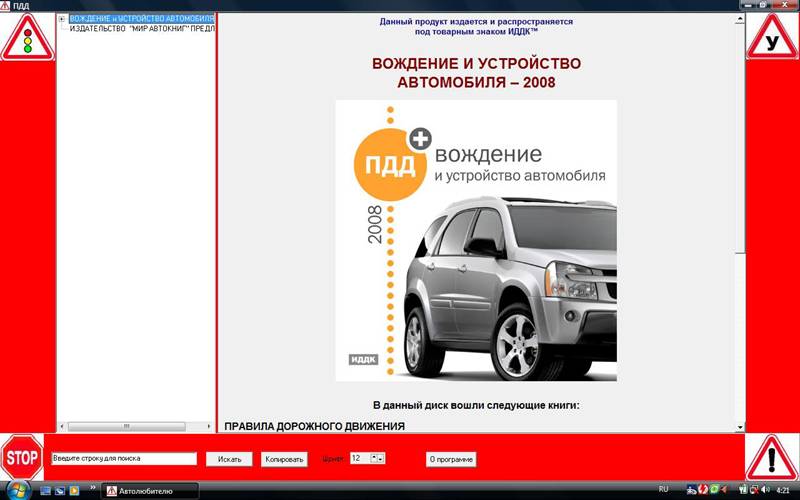The image size is (800, 500).
Task: Click the tree panel horizontal scrollbar thumb
Action: (x=127, y=426)
